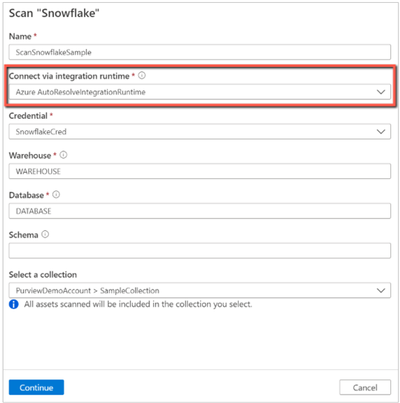
Task: Click the Credential field label
Action: click(x=28, y=116)
